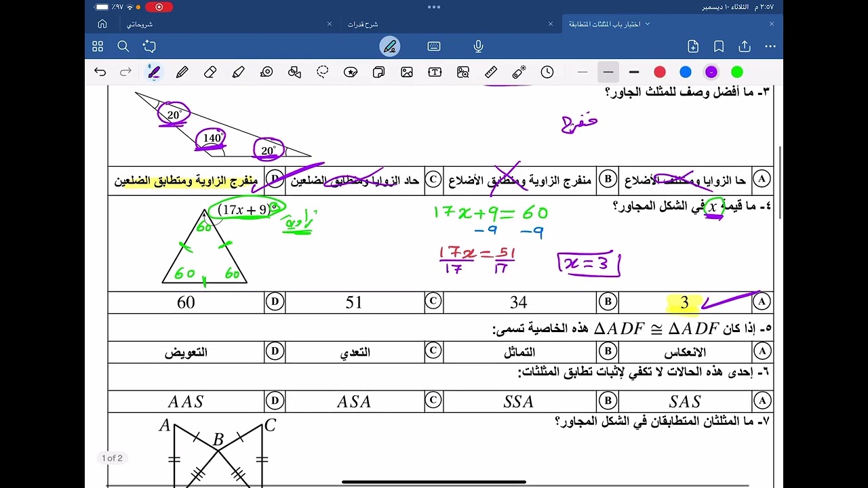Image resolution: width=868 pixels, height=488 pixels.
Task: Tap the answer cell with 51
Action: [354, 302]
